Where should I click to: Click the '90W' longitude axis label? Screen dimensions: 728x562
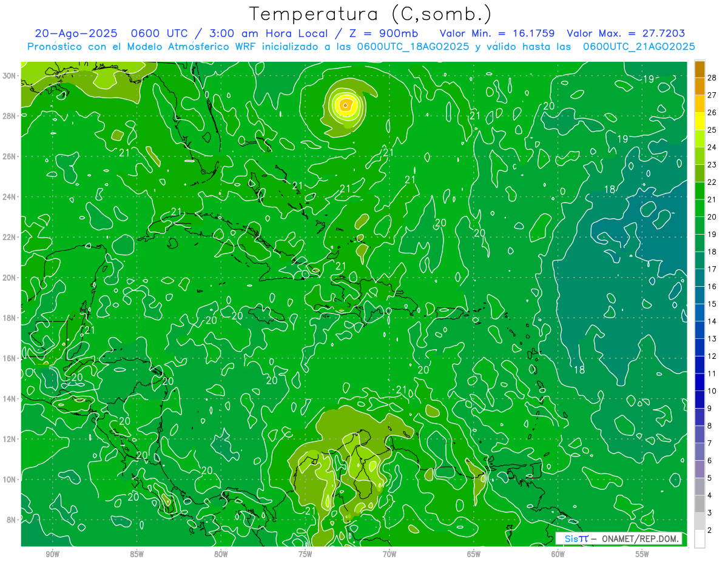tap(52, 554)
